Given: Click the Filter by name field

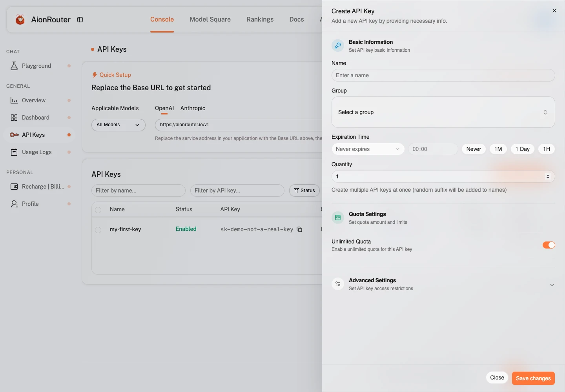Looking at the screenshot, I should click(138, 191).
